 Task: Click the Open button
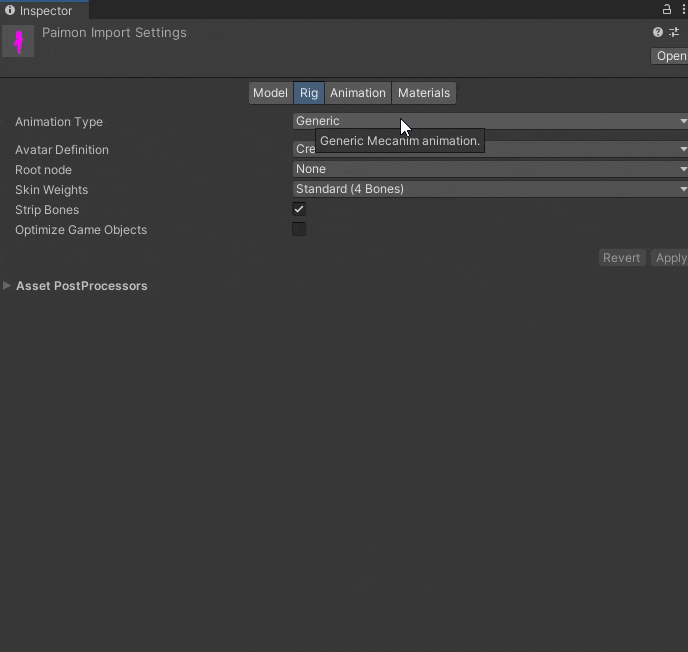670,56
